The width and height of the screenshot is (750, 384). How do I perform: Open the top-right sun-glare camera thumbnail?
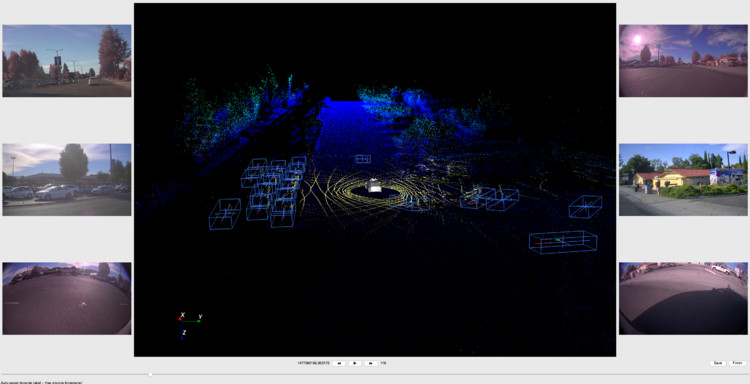coord(683,61)
